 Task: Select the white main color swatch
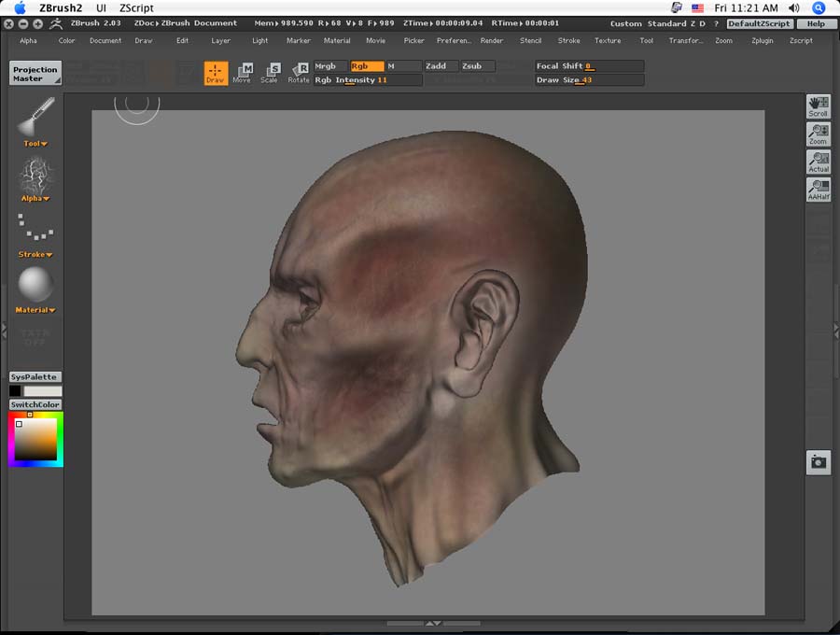[42, 391]
